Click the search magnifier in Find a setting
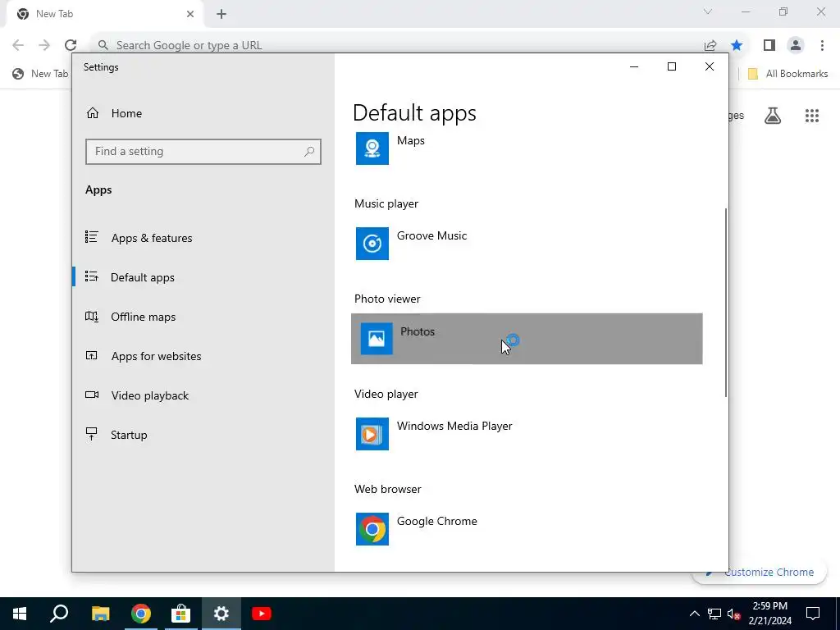840x630 pixels. click(309, 152)
